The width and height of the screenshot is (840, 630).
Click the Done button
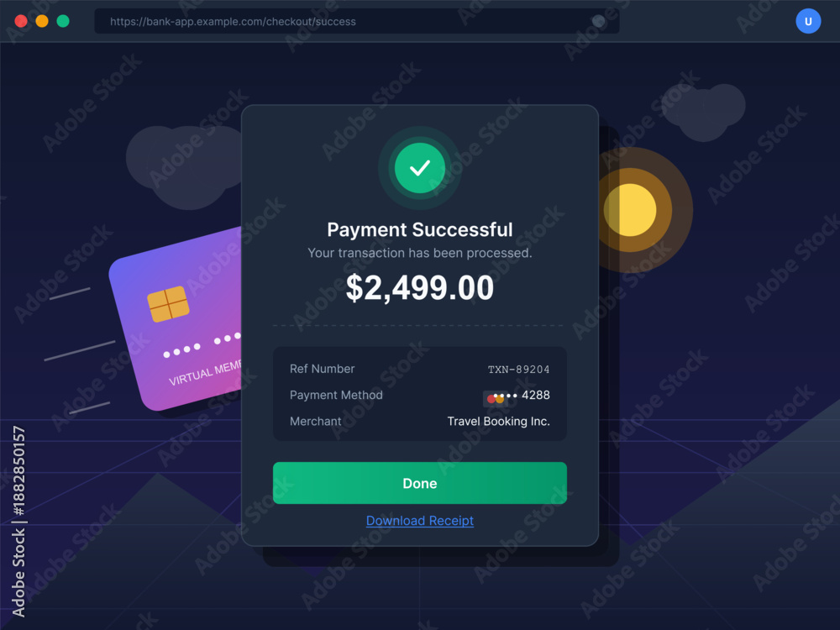coord(419,483)
